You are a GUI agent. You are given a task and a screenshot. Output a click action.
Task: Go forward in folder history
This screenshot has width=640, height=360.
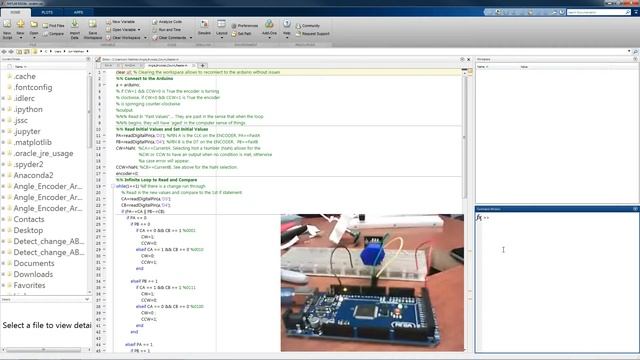tap(11, 51)
